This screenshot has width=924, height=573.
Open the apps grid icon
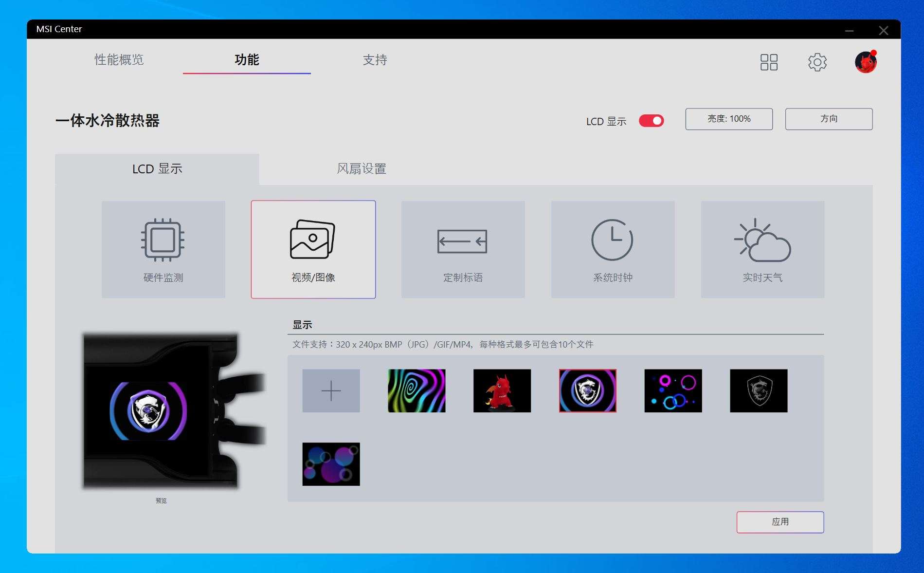[x=769, y=62]
